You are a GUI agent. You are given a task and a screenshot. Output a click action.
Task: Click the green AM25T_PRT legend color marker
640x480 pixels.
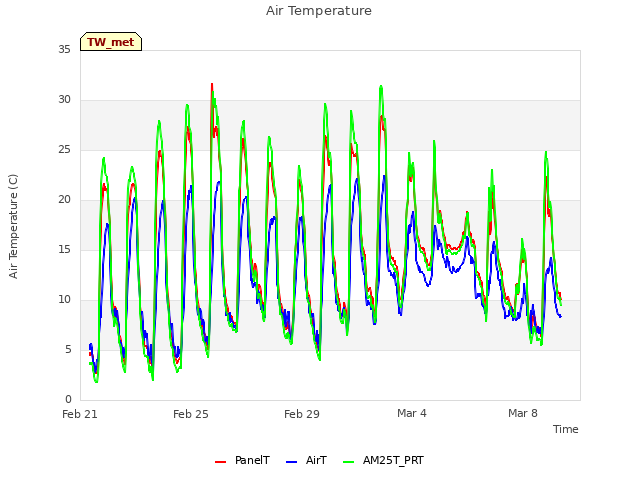pos(349,462)
